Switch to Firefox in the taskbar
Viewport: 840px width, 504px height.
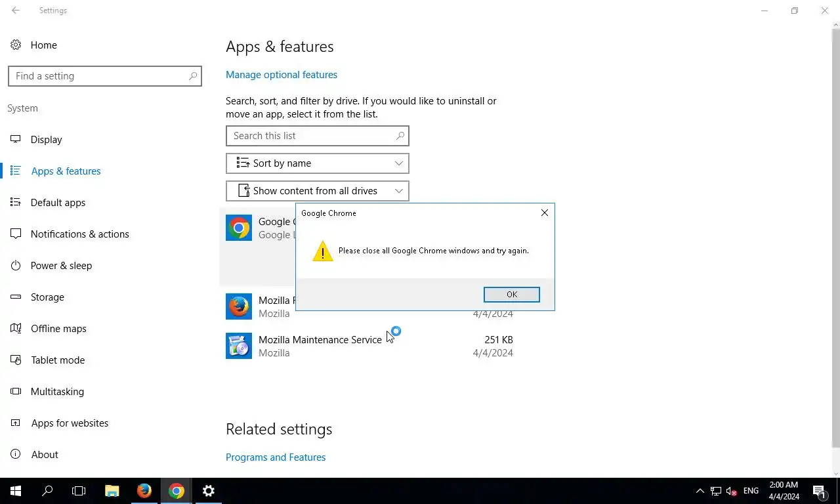click(x=144, y=491)
